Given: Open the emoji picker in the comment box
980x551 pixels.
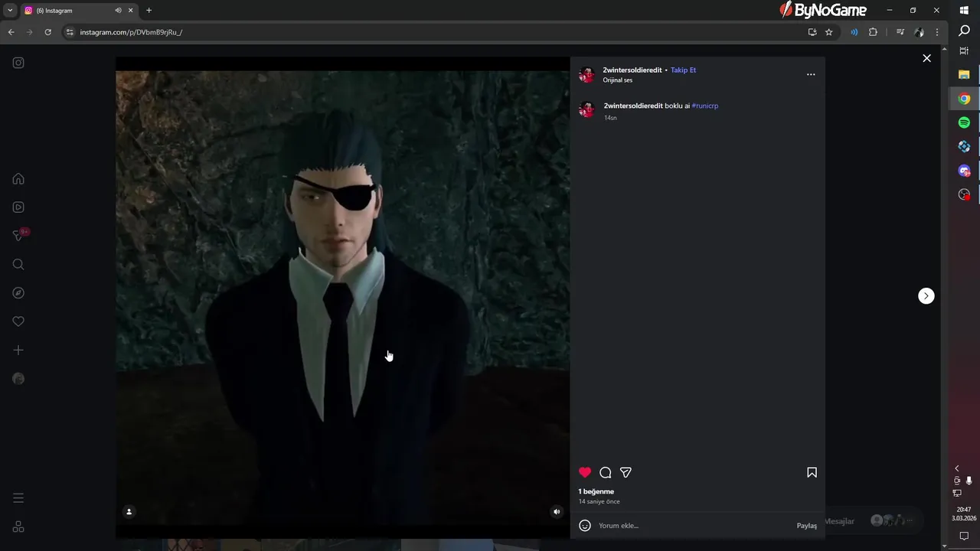Looking at the screenshot, I should click(x=585, y=526).
